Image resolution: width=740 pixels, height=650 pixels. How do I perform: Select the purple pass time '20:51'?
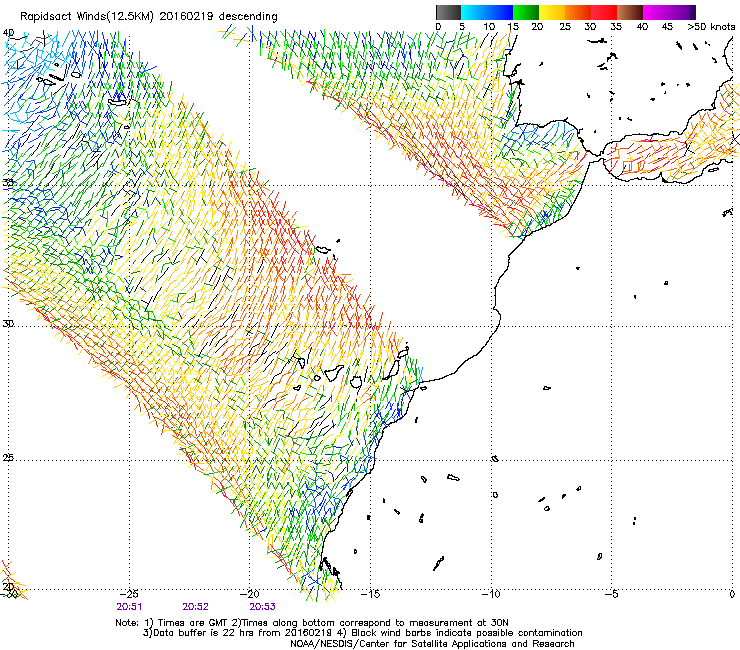[x=129, y=607]
